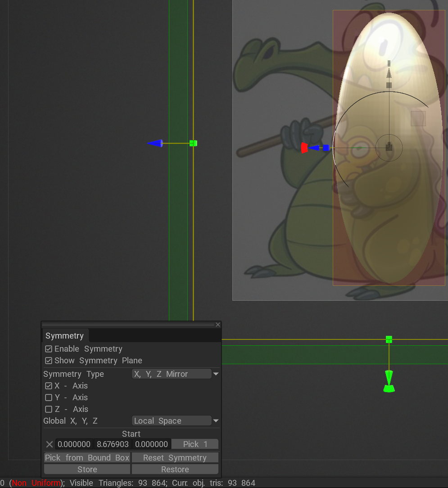Click the green cone symmetry plane handle
Screen dimensions: 448x488
(x=389, y=381)
